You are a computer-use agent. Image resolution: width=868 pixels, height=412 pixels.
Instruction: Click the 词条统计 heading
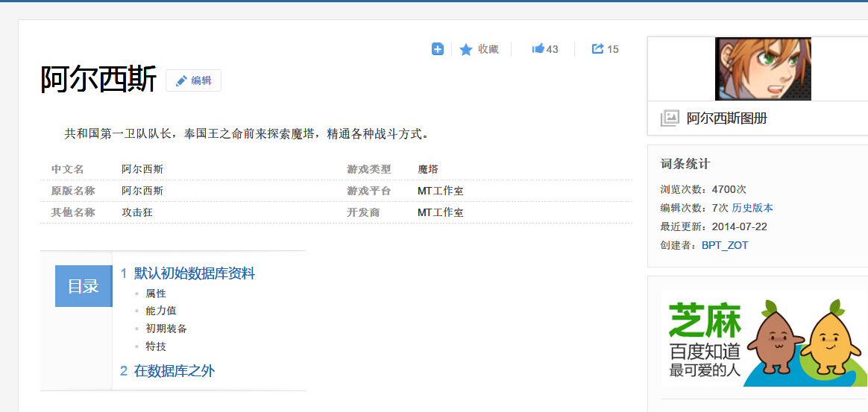[x=685, y=164]
